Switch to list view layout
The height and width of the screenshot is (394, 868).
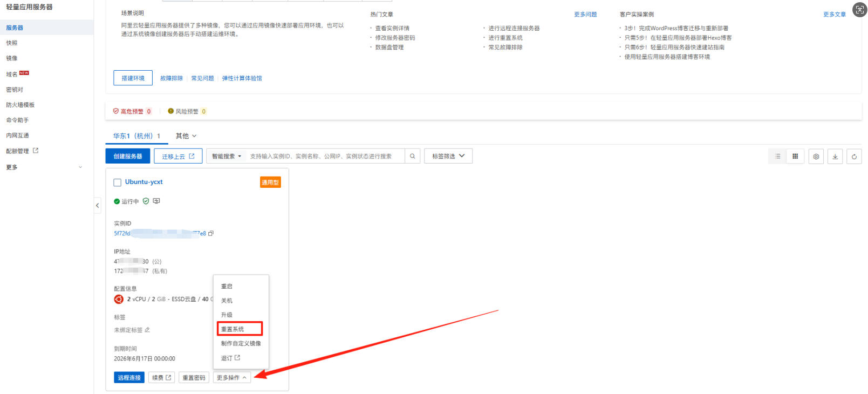pyautogui.click(x=777, y=157)
